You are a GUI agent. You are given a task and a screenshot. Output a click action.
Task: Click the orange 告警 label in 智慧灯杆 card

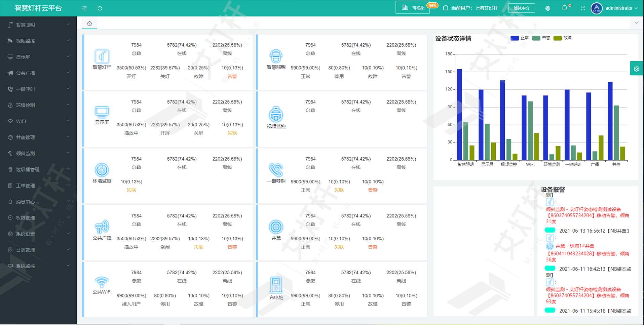pos(232,76)
